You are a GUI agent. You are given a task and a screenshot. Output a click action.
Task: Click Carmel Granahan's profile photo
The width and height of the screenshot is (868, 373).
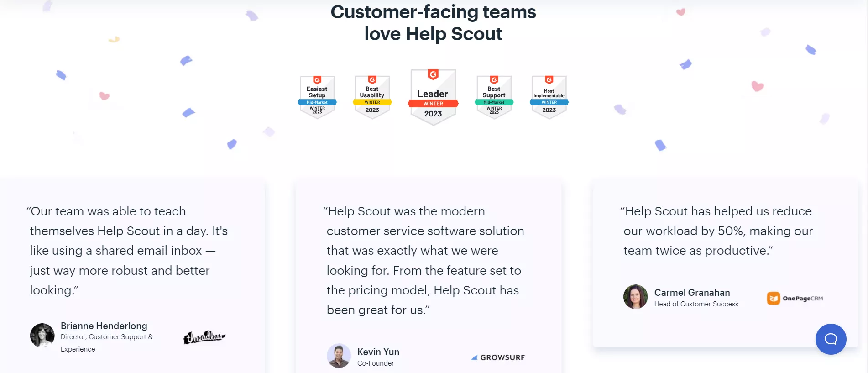point(635,297)
